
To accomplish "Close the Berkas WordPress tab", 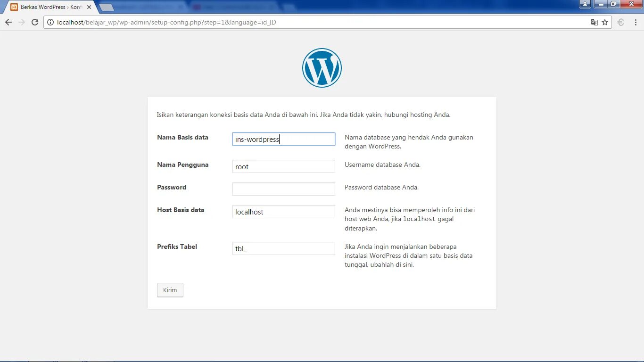I will (89, 7).
